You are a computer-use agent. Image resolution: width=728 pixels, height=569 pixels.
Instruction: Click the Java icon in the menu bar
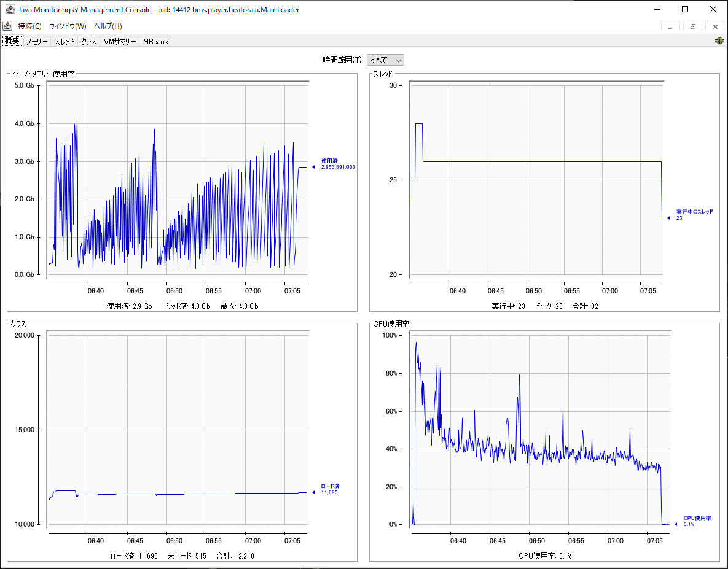point(7,26)
